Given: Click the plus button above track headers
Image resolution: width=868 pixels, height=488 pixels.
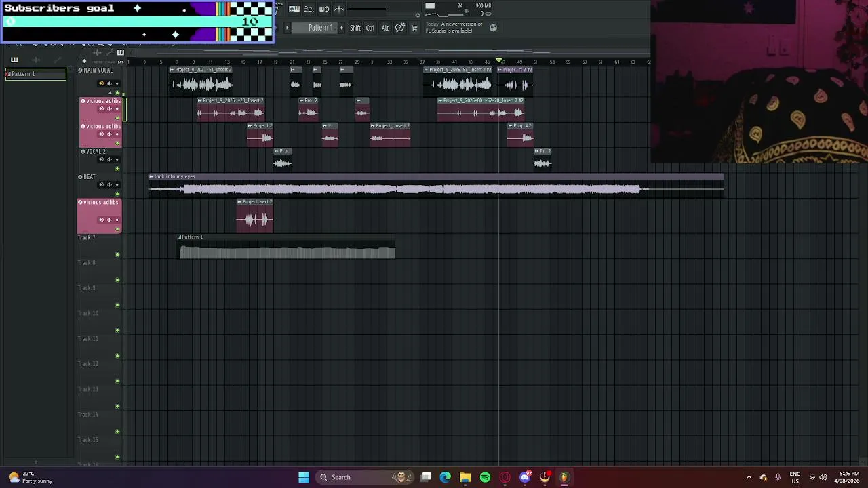Looking at the screenshot, I should [84, 61].
